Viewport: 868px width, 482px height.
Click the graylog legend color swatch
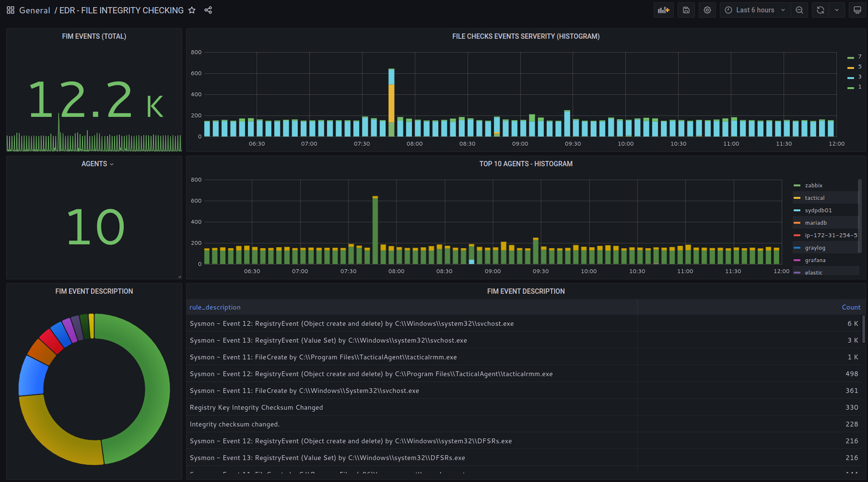797,248
